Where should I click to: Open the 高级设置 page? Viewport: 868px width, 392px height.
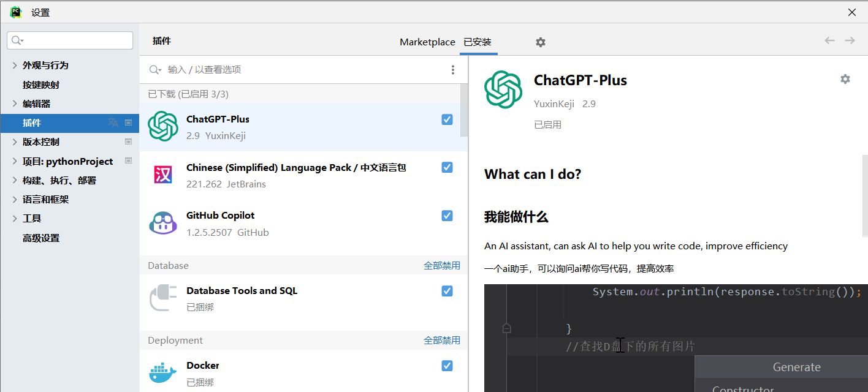point(41,238)
